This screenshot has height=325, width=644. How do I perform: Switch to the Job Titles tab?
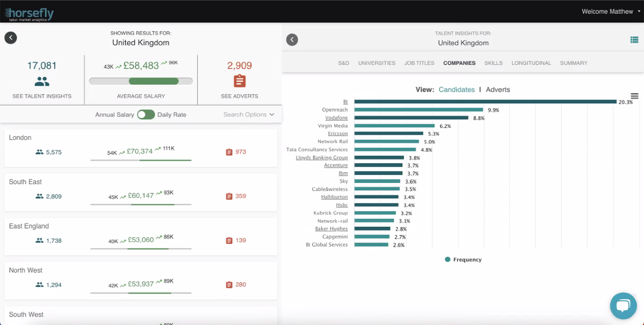pyautogui.click(x=419, y=63)
